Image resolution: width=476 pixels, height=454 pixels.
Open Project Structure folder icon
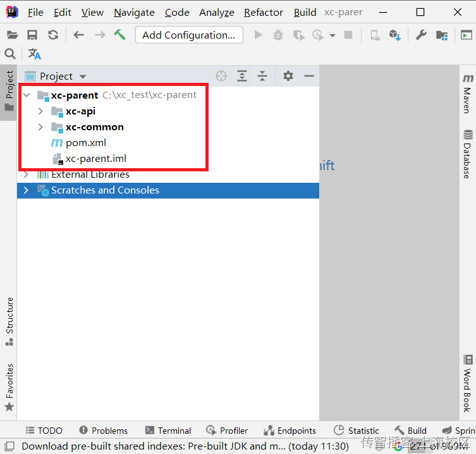tap(442, 35)
